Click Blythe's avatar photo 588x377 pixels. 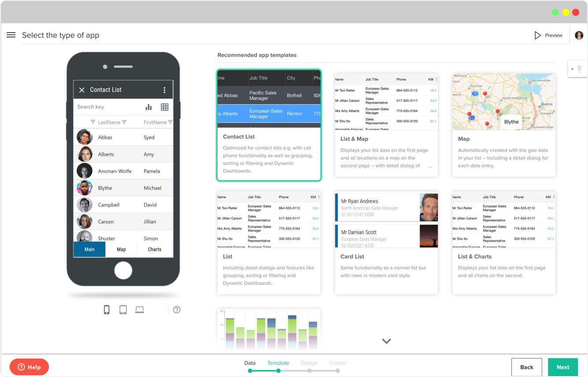click(x=85, y=188)
